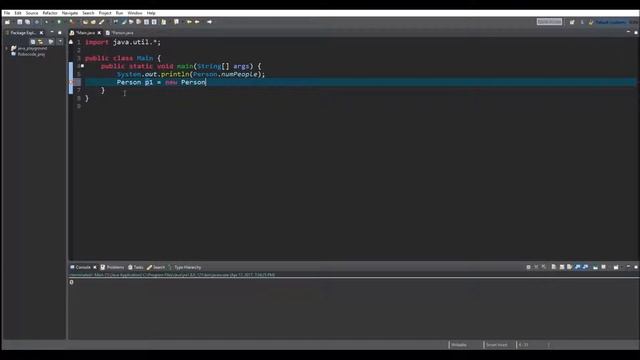Click the Remove Launch icon in Console
The width and height of the screenshot is (640, 360).
(536, 267)
